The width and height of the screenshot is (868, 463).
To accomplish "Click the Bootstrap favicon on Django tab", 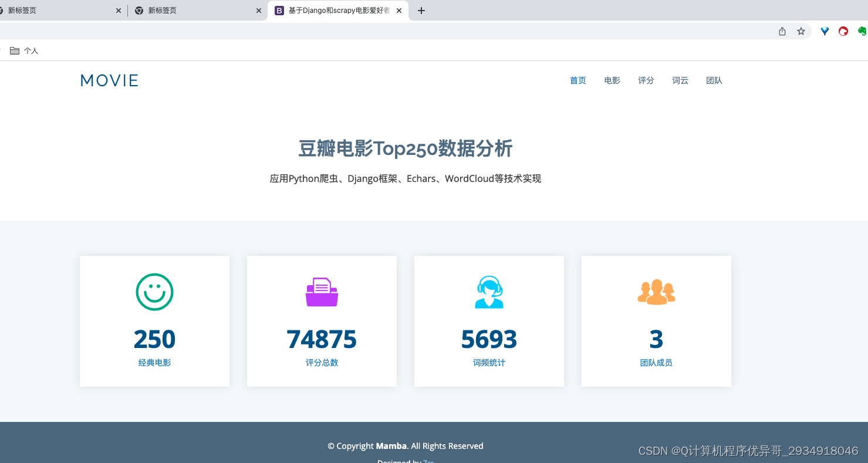I will pos(279,11).
